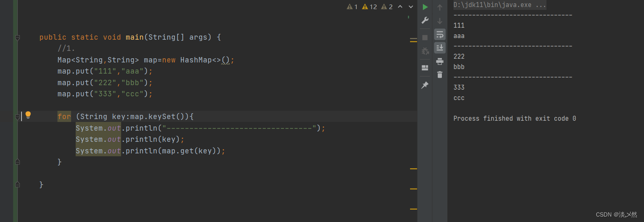The image size is (644, 222).
Task: Click fold end marker at for-loop closing brace
Action: (17, 162)
